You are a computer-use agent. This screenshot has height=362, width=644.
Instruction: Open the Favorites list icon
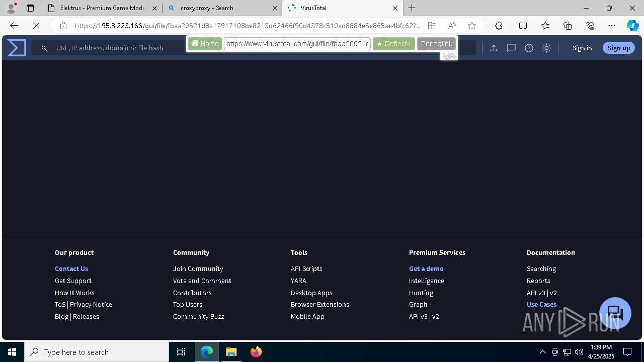pos(545,26)
